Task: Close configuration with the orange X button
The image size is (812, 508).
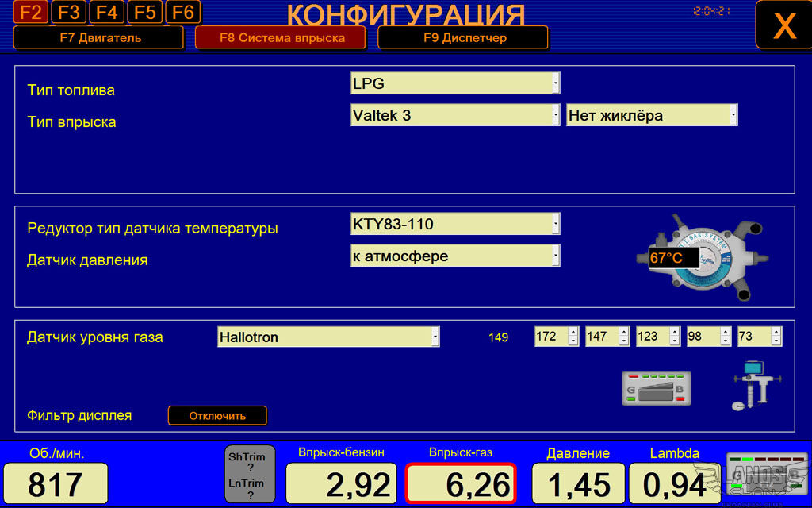Action: tap(783, 25)
